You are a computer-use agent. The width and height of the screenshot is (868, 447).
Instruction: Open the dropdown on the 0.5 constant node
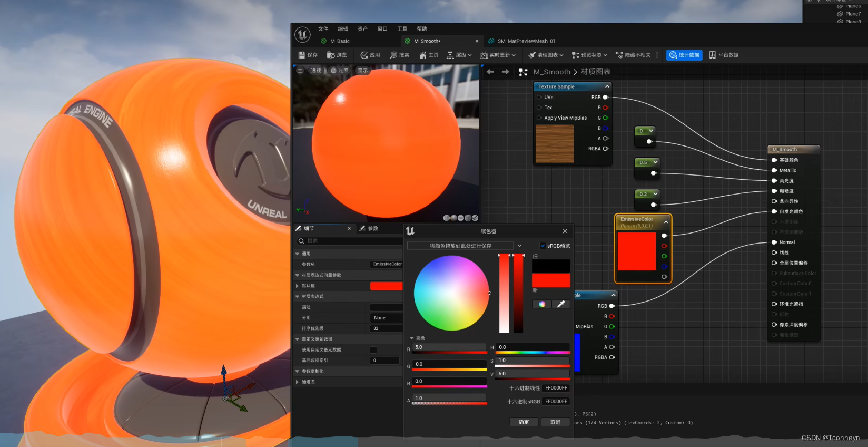655,162
